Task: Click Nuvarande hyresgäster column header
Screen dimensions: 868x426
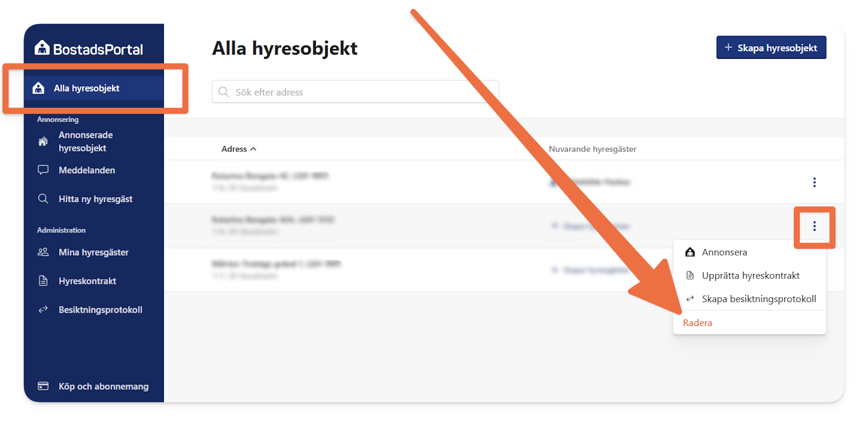Action: click(592, 149)
